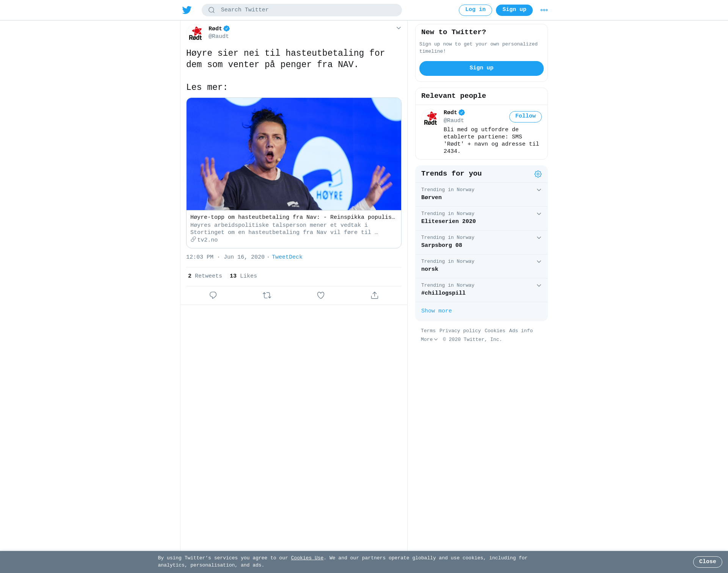Click the @Raudt handle in Relevant people
This screenshot has width=728, height=573.
(x=454, y=121)
